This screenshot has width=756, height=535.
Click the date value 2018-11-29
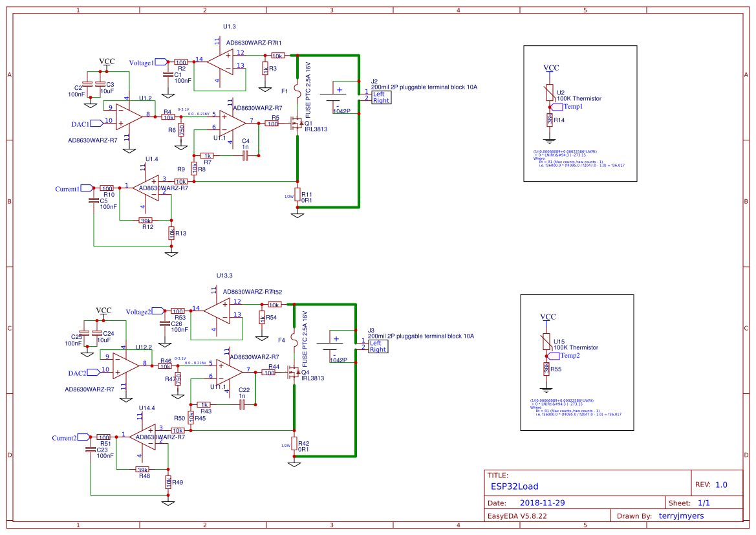(x=542, y=503)
